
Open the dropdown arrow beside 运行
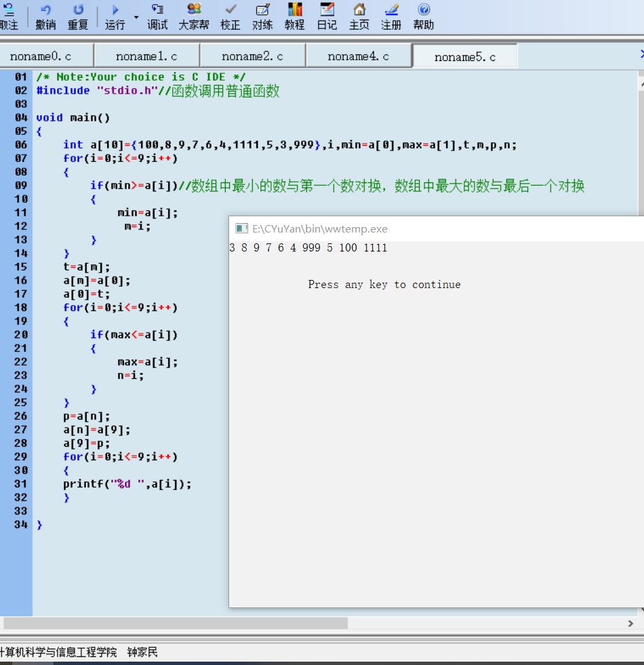(136, 18)
